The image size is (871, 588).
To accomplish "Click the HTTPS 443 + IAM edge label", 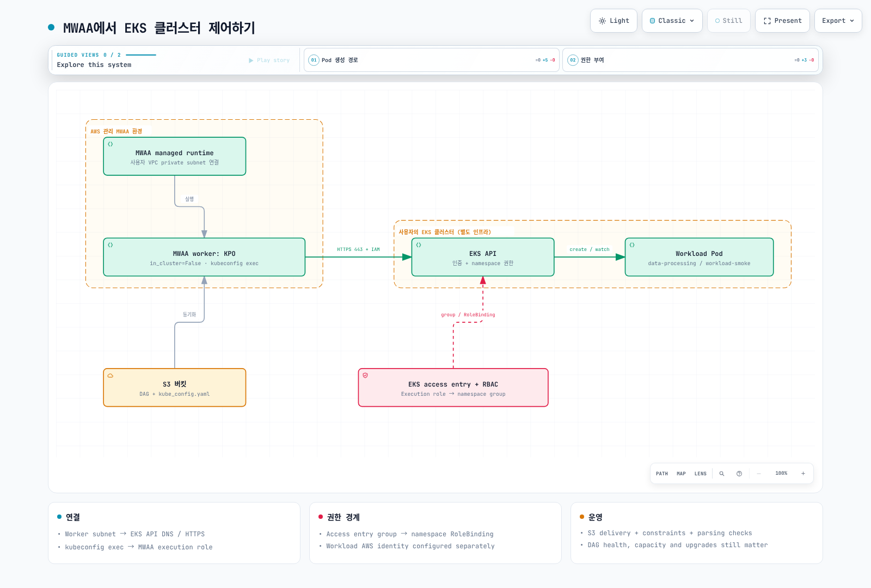I will 358,249.
